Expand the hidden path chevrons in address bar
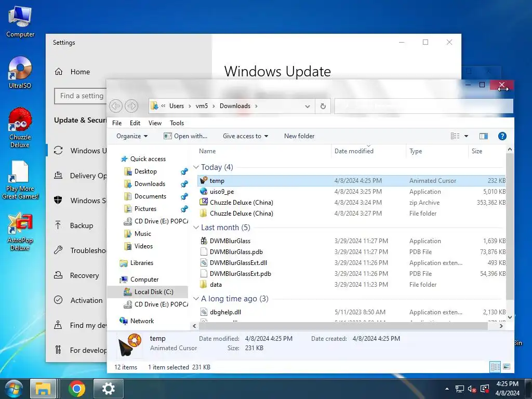Viewport: 532px width, 399px height. (163, 106)
